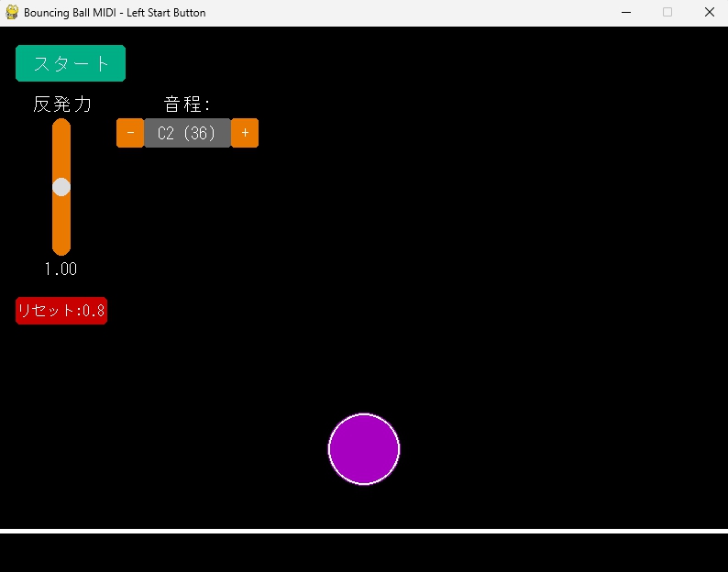728x572 pixels.
Task: Click the 反発力 label
Action: (x=62, y=104)
